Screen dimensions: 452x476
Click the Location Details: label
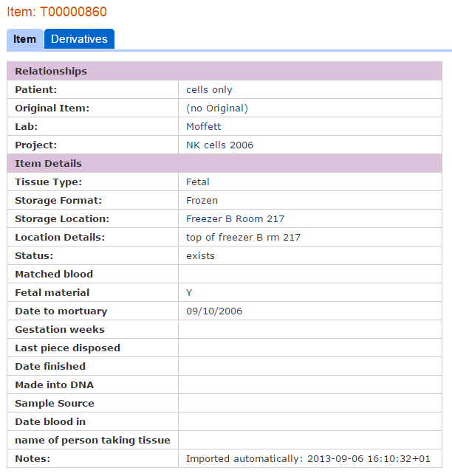(60, 238)
